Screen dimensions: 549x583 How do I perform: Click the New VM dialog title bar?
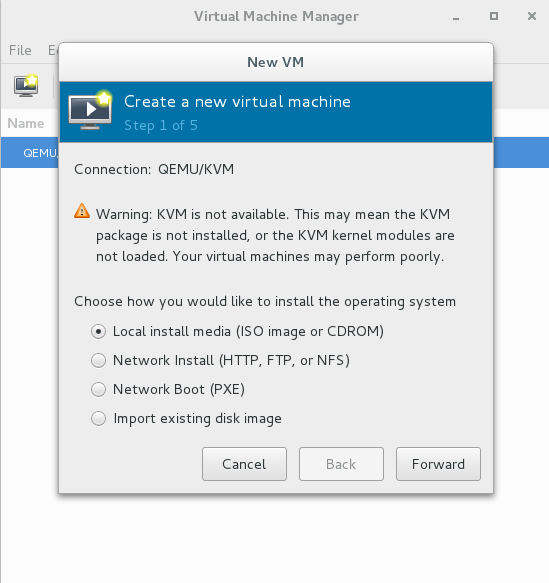276,62
